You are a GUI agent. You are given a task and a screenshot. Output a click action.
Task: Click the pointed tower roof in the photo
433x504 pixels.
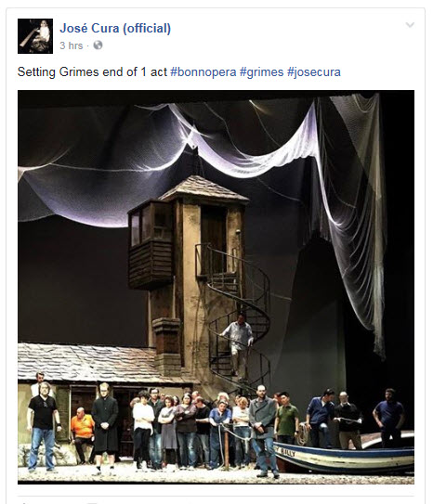click(203, 188)
